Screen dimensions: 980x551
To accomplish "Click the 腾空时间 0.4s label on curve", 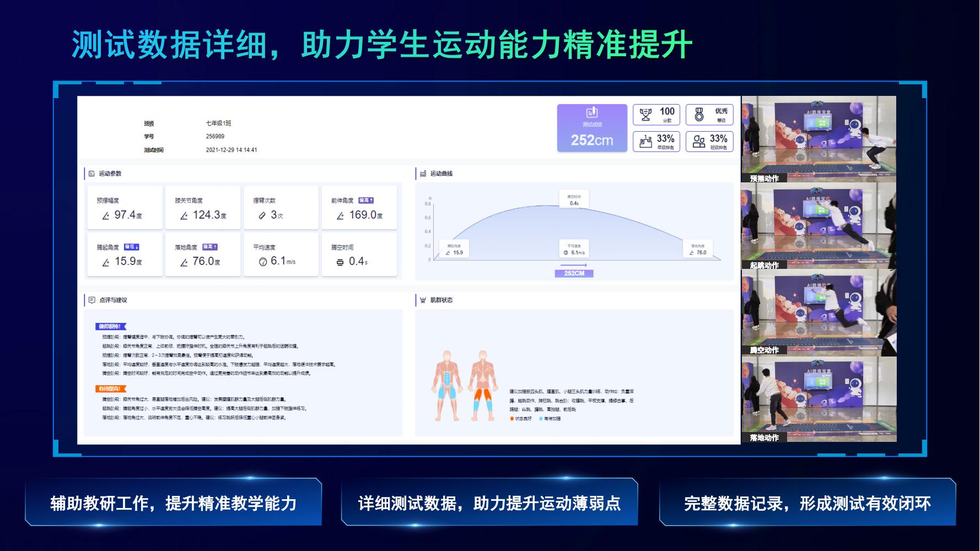I will pyautogui.click(x=574, y=199).
